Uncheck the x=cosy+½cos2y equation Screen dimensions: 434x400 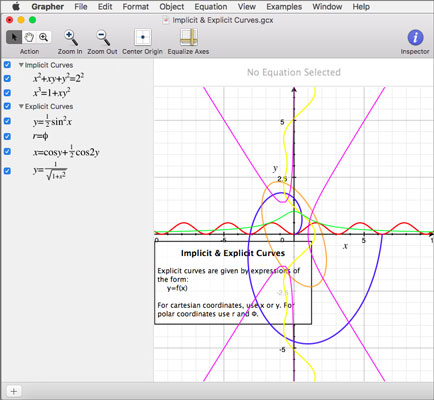coord(7,152)
